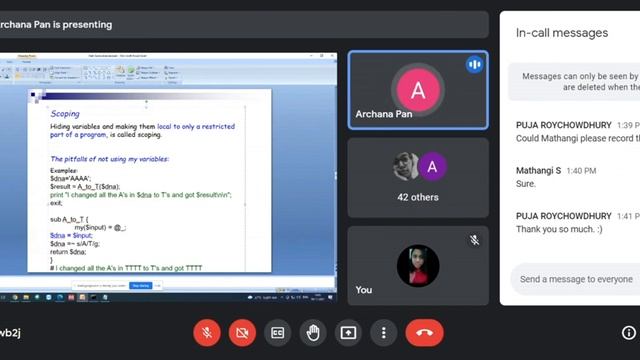Click the notification center icon in the shared taskbar
This screenshot has width=640, height=360.
pos(330,298)
